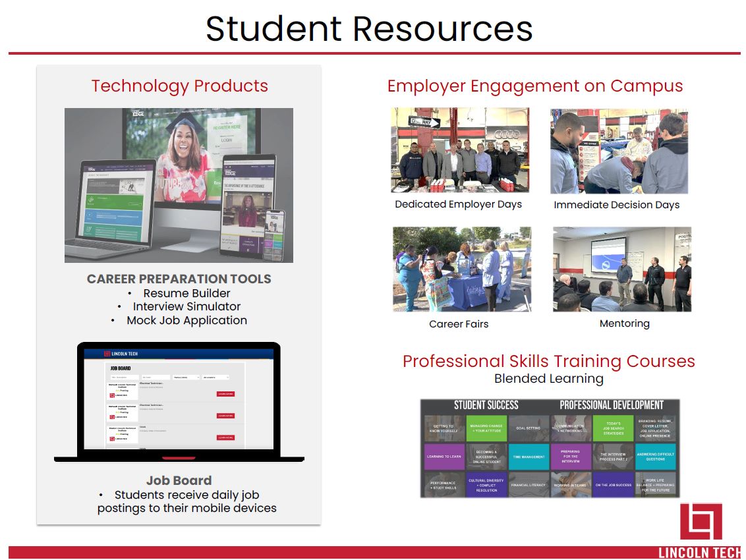This screenshot has height=560, width=746.
Task: Select the Managing Change + Your Attitude tile
Action: [486, 428]
